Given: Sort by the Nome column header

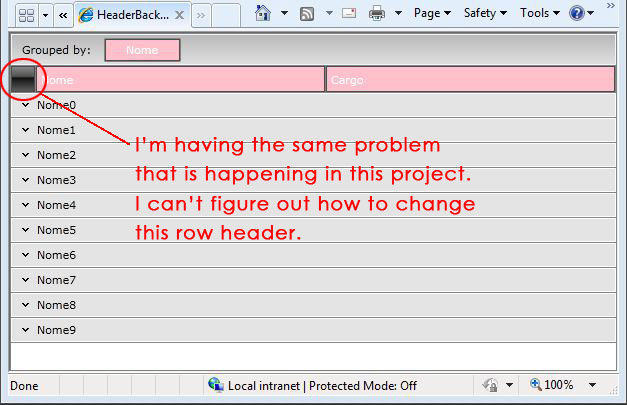Looking at the screenshot, I should point(180,79).
